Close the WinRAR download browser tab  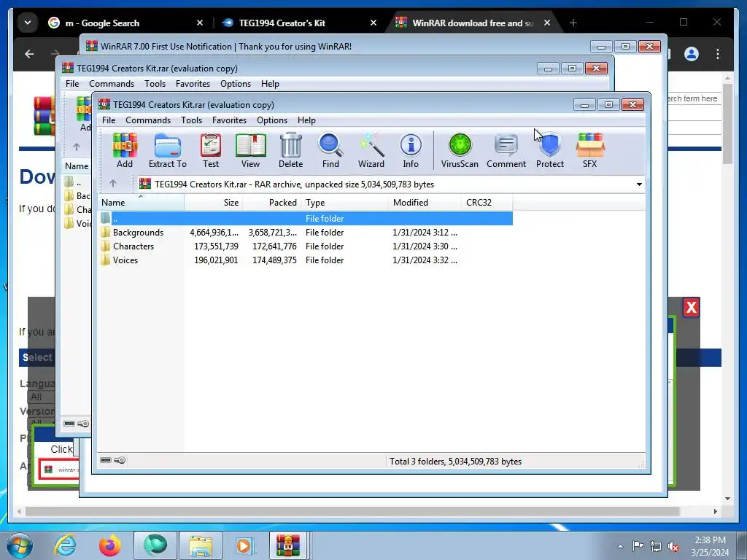coord(547,23)
